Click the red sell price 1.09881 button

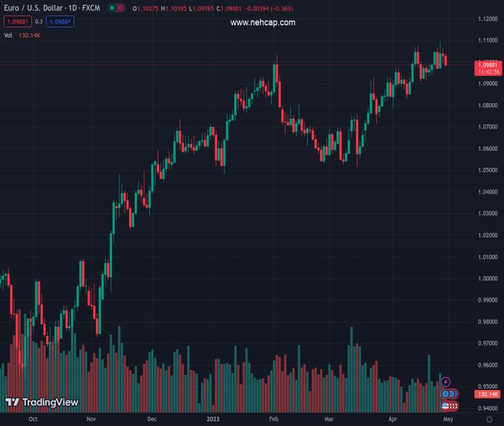(x=16, y=21)
